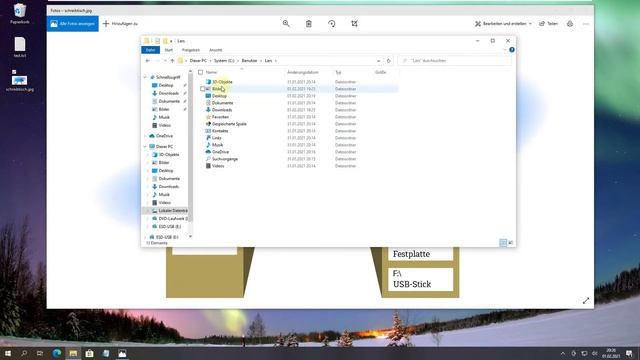The height and width of the screenshot is (360, 640).
Task: Collapse the Dieser PC tree node
Action: [145, 147]
